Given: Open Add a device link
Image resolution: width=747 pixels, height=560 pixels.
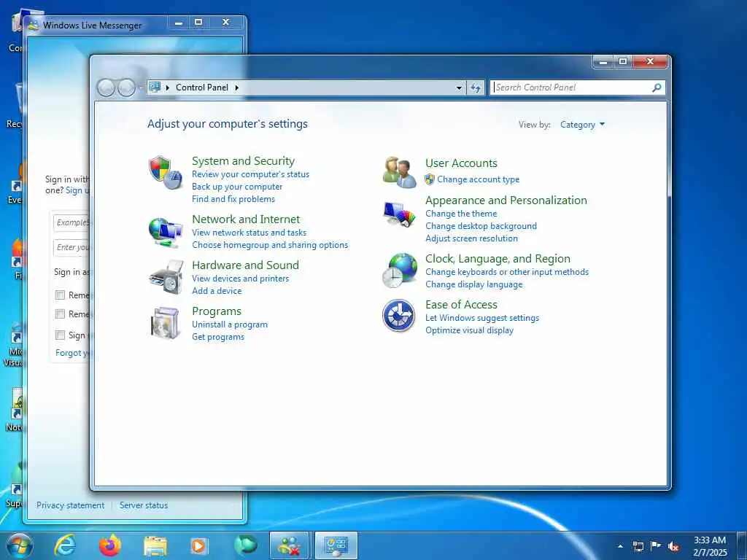Looking at the screenshot, I should pyautogui.click(x=217, y=291).
